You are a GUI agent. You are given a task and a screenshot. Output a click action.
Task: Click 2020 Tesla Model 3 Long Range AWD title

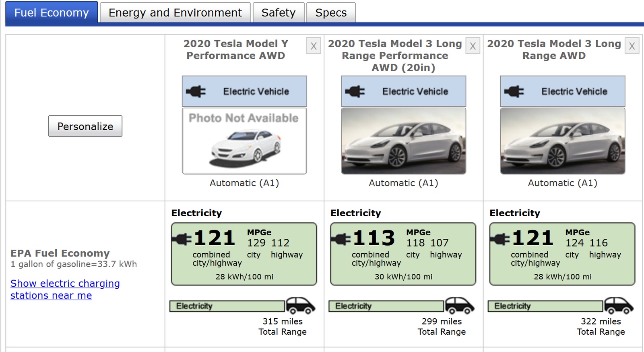[554, 50]
